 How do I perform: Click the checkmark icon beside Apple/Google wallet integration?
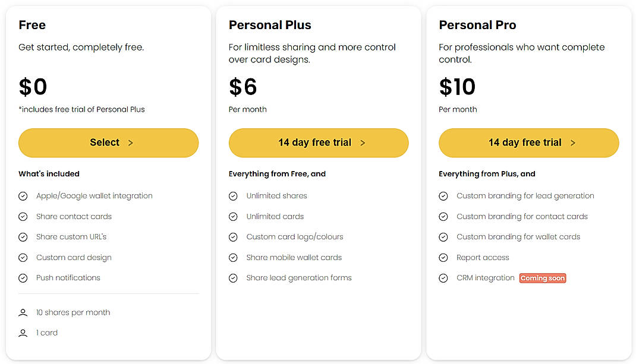point(23,195)
